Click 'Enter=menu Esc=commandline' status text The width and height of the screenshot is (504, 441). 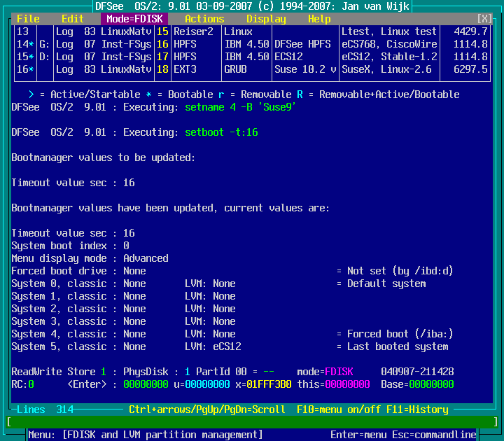(403, 435)
